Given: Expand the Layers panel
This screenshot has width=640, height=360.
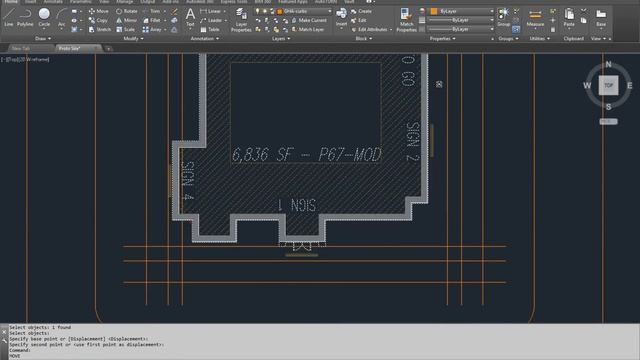Looking at the screenshot, I should [x=281, y=38].
